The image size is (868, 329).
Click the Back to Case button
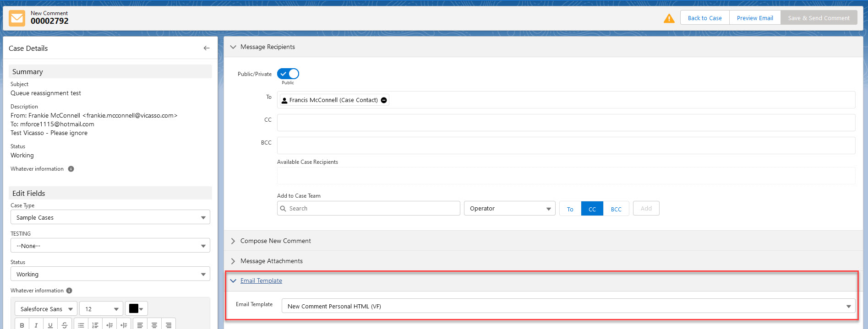[x=705, y=18]
